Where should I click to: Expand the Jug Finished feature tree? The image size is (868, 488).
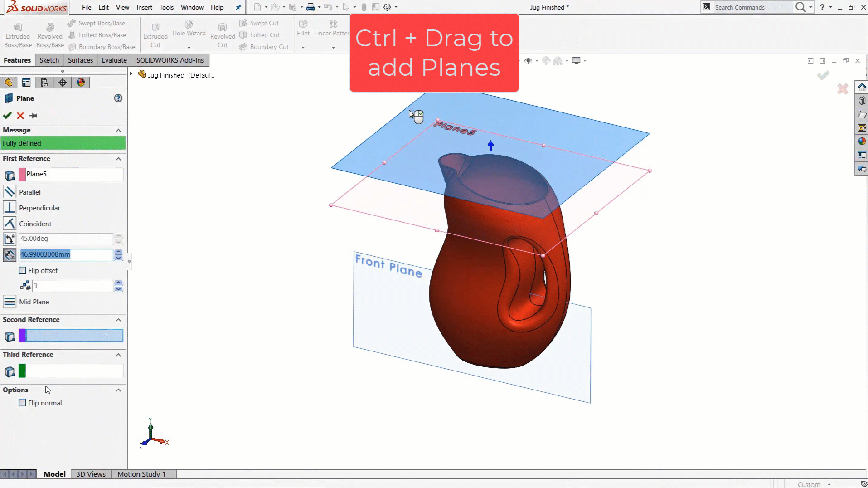coord(131,74)
